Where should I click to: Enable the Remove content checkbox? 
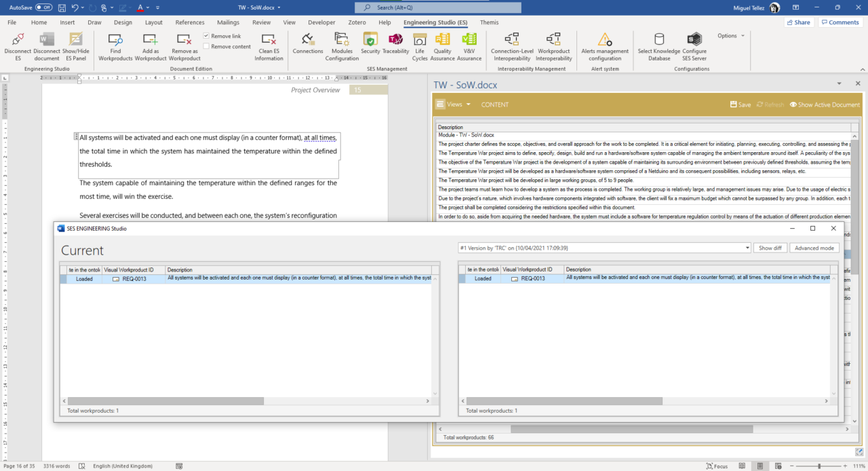pos(207,47)
